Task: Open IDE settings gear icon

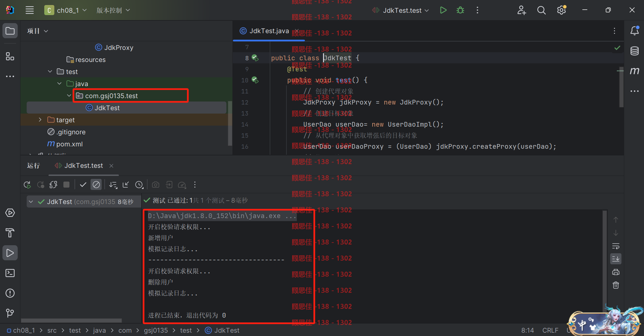Action: click(561, 10)
